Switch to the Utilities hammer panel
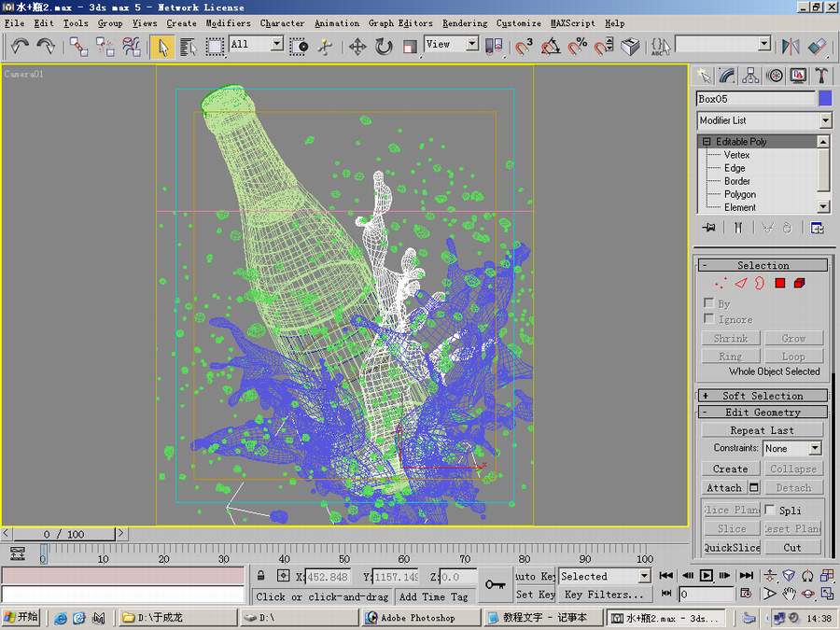 pos(821,76)
